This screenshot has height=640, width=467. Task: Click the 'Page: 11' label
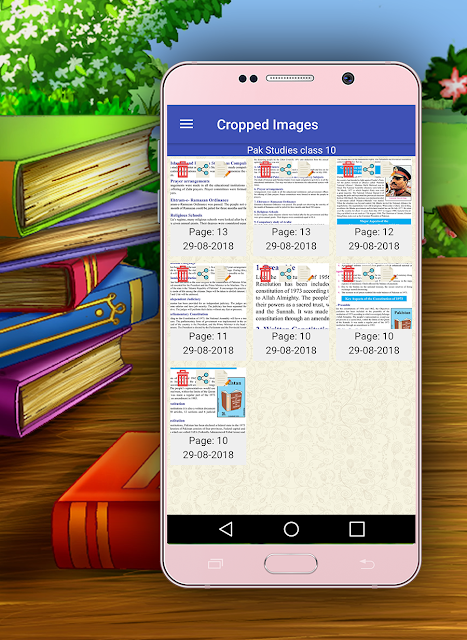click(x=208, y=336)
